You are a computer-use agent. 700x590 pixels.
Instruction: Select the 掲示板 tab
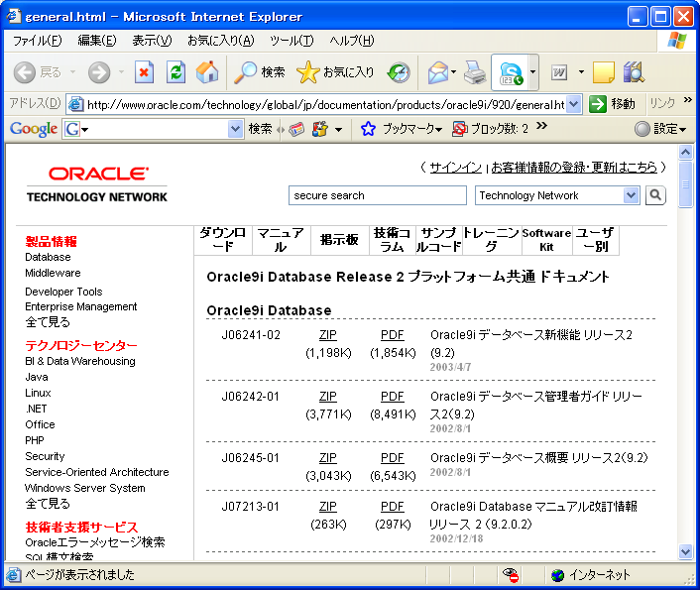(x=339, y=240)
